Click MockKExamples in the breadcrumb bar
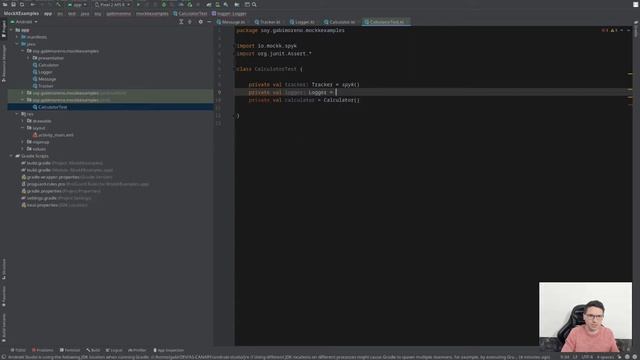The width and height of the screenshot is (640, 360). (21, 13)
